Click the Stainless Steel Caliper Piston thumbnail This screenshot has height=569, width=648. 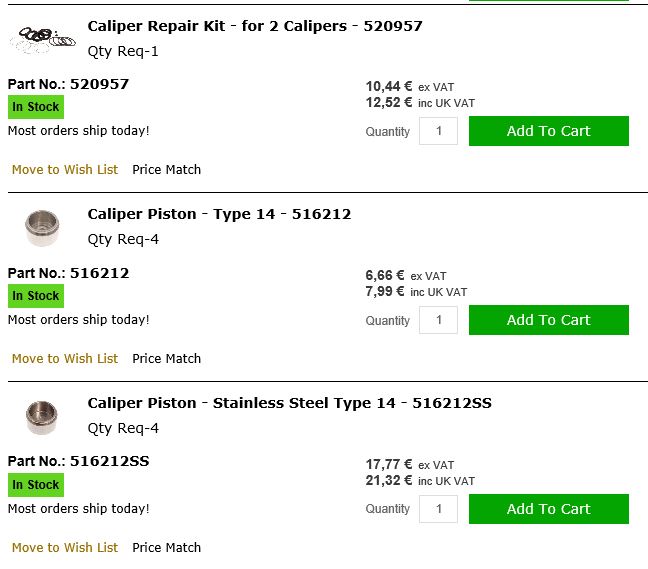42,417
